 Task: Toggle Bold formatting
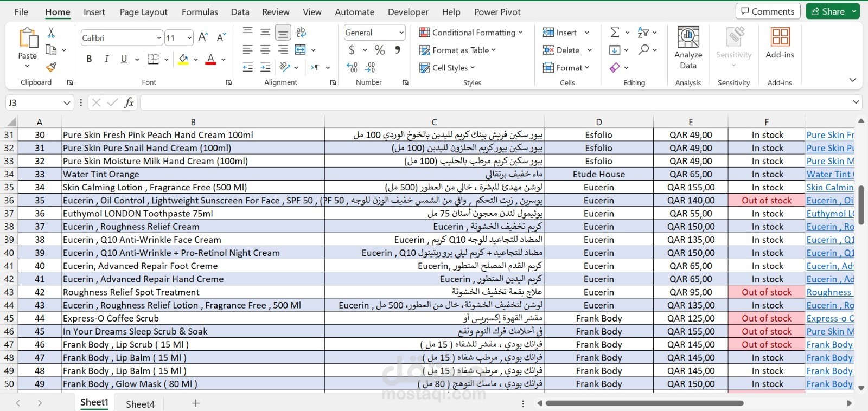pos(89,59)
